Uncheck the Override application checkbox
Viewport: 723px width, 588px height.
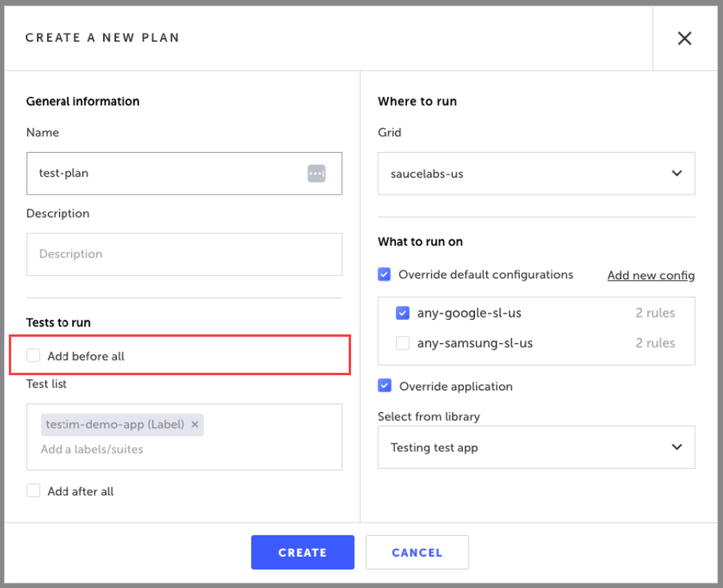[x=385, y=386]
